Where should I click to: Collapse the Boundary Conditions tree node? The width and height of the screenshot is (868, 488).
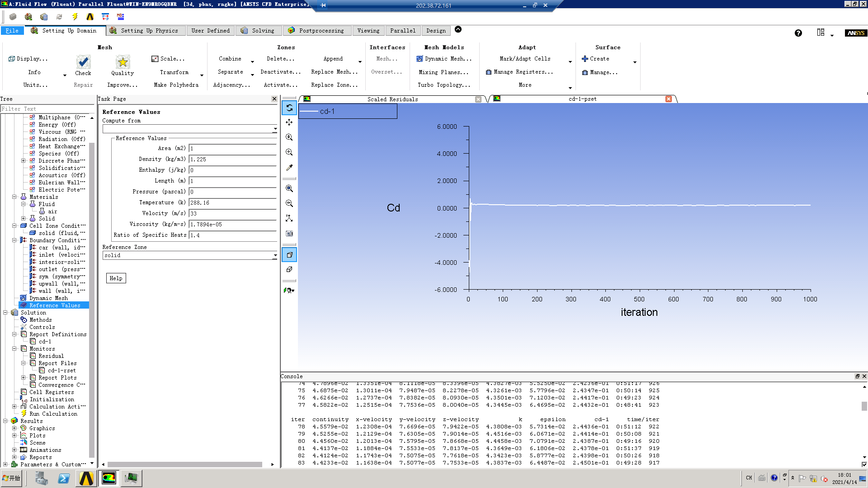click(14, 240)
